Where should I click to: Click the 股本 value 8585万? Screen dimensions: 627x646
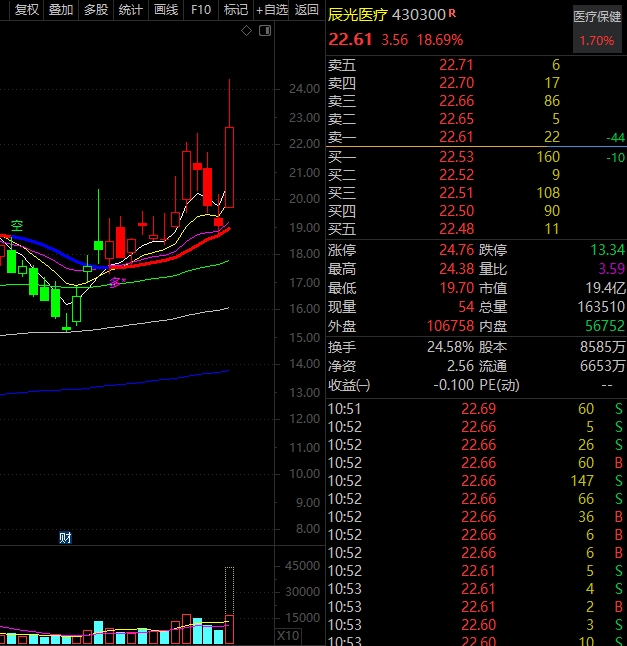point(602,347)
